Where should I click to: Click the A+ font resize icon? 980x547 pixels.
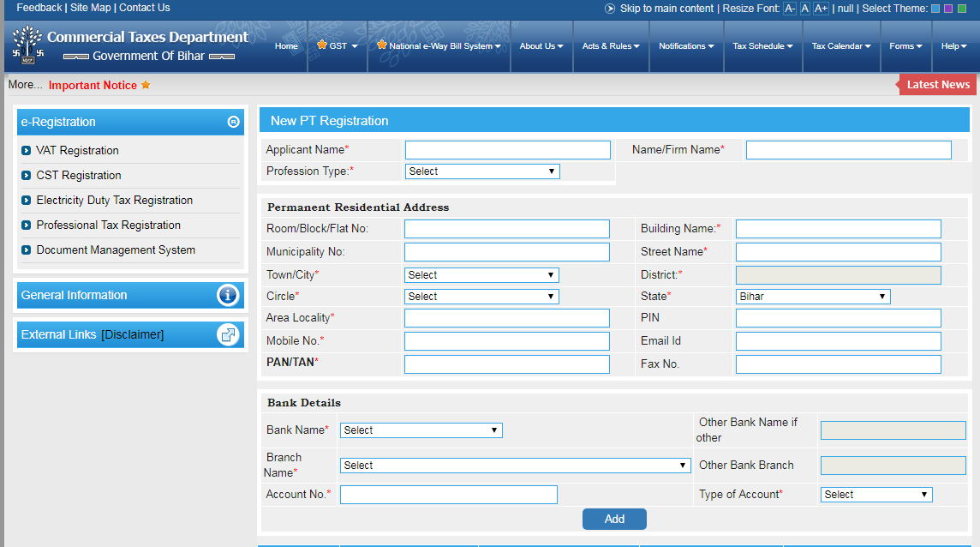[820, 8]
